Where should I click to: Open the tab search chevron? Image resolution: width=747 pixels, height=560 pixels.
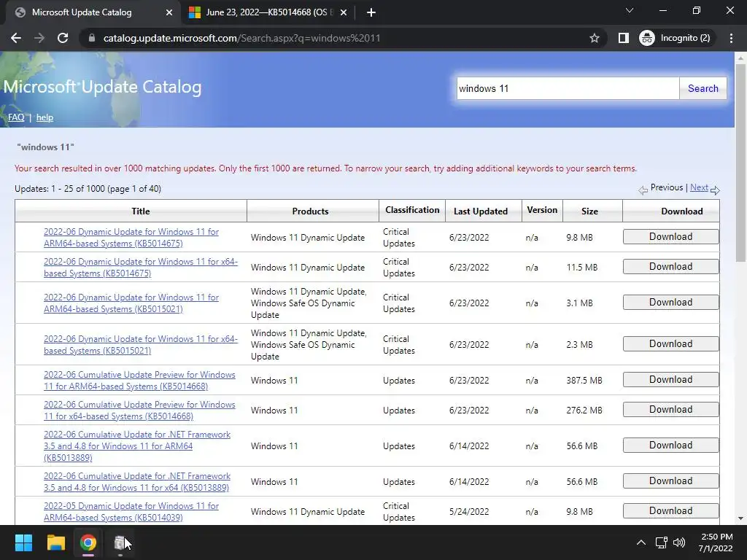click(x=630, y=10)
